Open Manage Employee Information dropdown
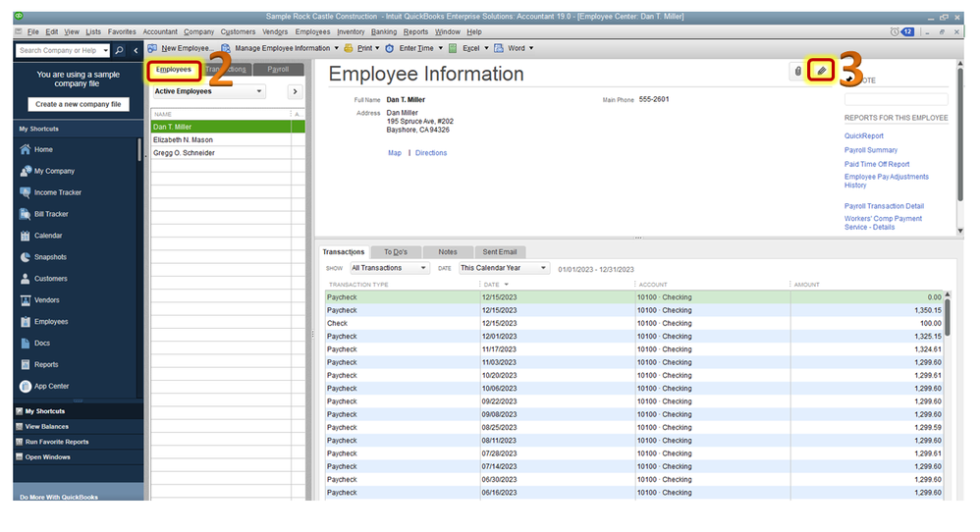Image resolution: width=980 pixels, height=532 pixels. coord(280,48)
